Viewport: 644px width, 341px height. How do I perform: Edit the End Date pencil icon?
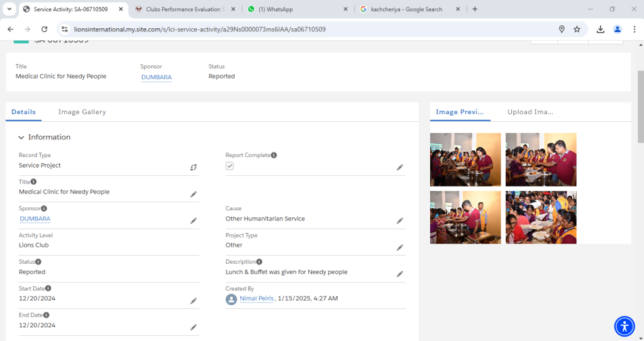(x=194, y=327)
